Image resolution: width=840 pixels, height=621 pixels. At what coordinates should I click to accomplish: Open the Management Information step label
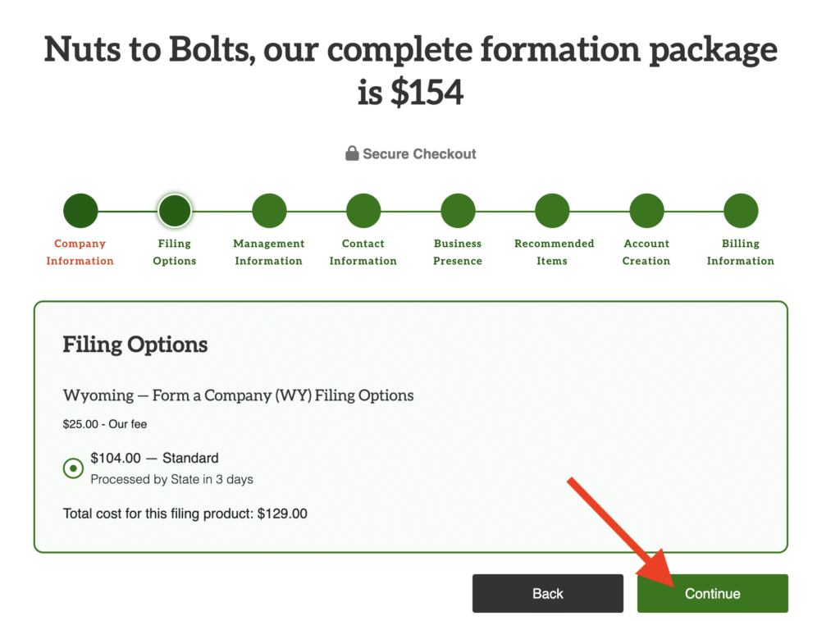point(269,252)
